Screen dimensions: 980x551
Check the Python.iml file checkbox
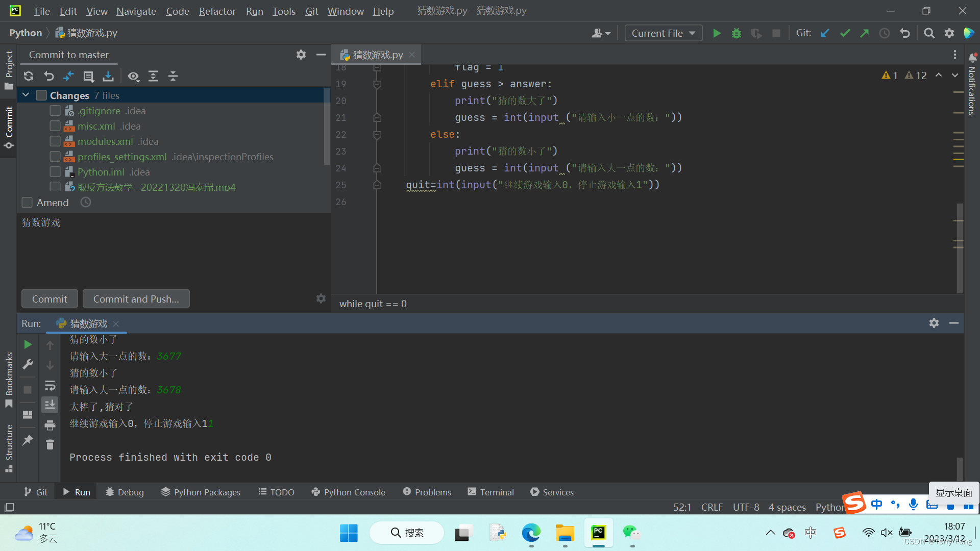pos(55,172)
